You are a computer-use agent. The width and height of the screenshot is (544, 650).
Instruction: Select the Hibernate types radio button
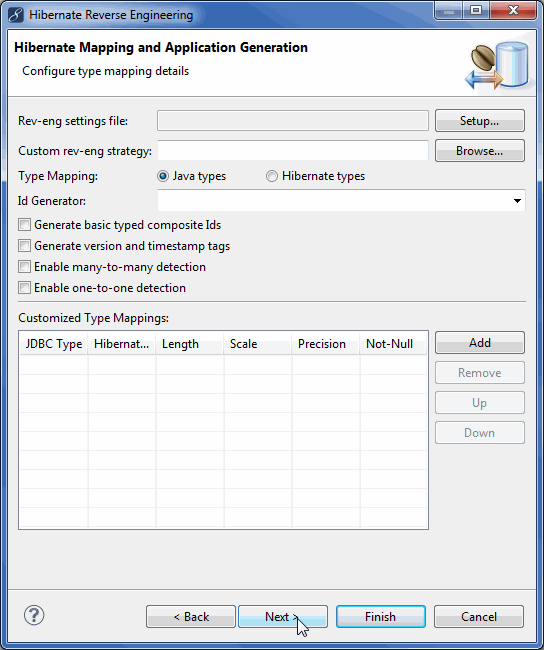coord(272,176)
